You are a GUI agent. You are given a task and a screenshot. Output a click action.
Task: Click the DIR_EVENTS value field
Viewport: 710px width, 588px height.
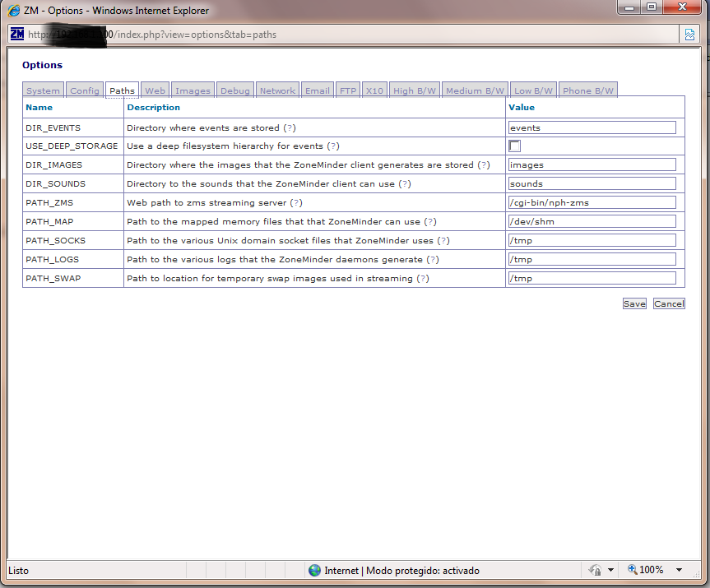click(592, 127)
